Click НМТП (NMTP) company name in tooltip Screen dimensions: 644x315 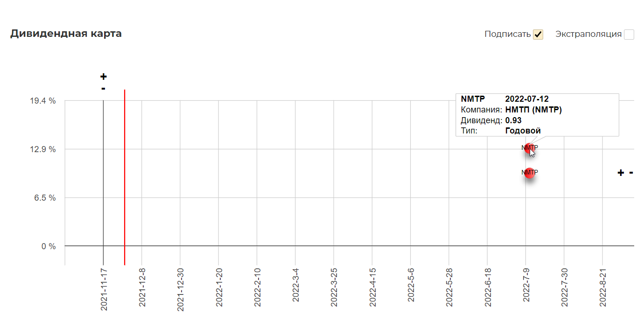533,110
